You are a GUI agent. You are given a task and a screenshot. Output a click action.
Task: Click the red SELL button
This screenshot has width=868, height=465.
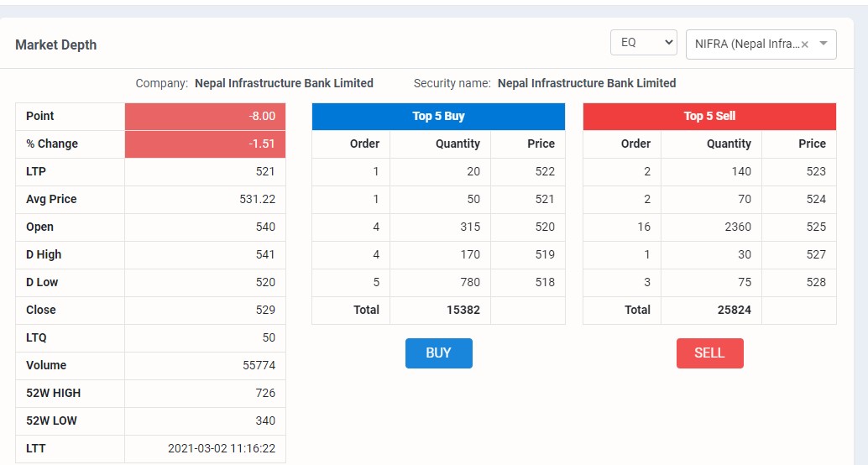tap(709, 353)
